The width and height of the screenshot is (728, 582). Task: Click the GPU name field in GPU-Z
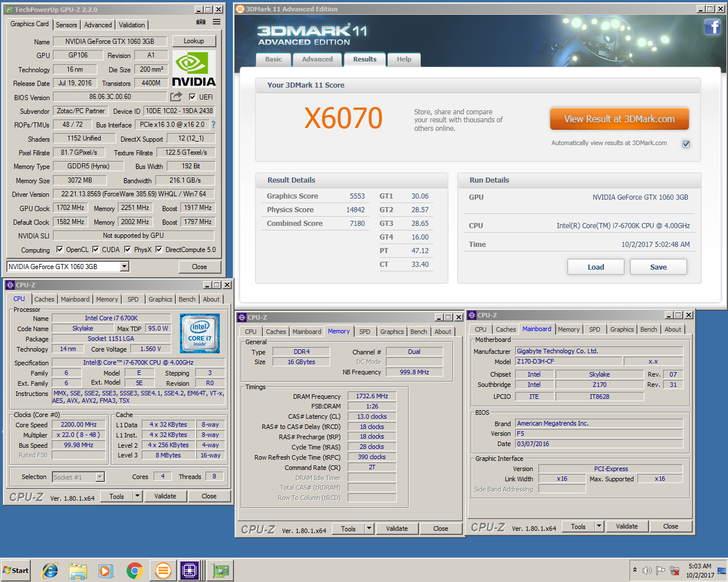tap(110, 41)
